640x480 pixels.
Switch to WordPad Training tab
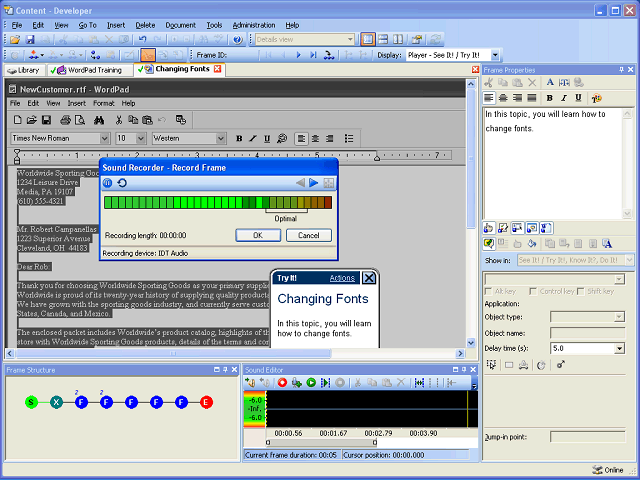tap(90, 70)
